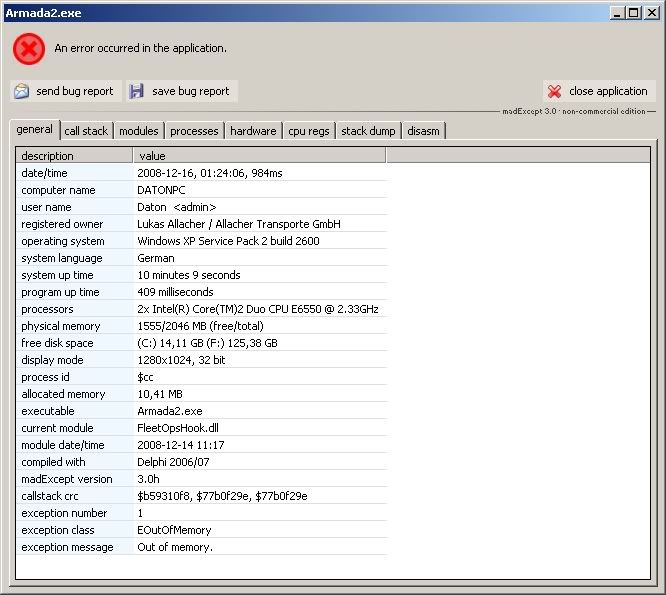Click the current module value FleetOpsHook.dll
The height and width of the screenshot is (595, 666).
point(178,428)
